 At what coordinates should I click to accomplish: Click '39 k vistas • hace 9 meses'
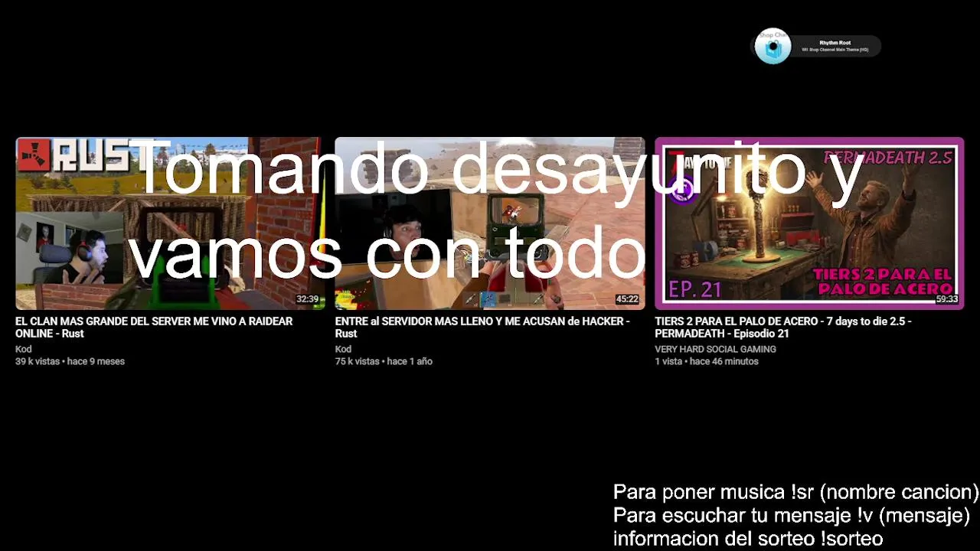pos(70,361)
